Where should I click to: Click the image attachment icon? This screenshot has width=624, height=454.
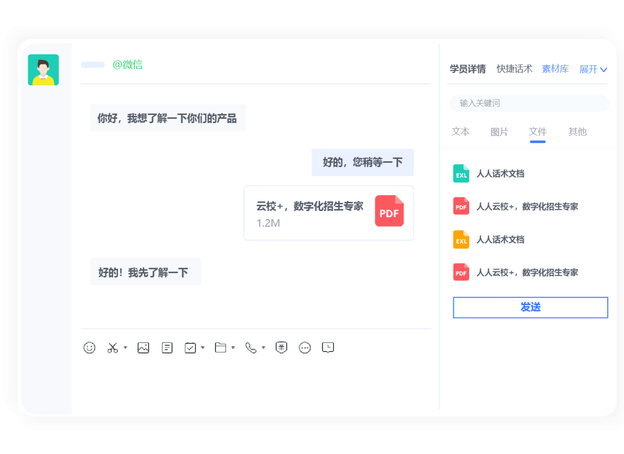(x=143, y=348)
